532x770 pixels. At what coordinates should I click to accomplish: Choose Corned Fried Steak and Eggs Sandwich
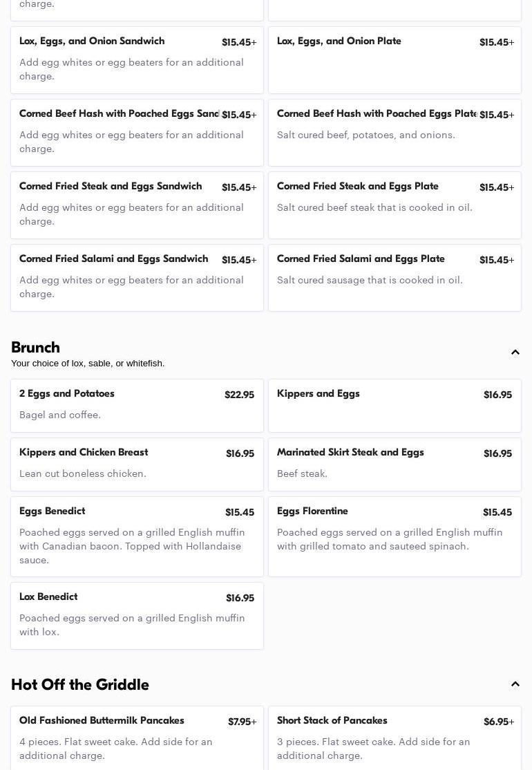(x=137, y=205)
